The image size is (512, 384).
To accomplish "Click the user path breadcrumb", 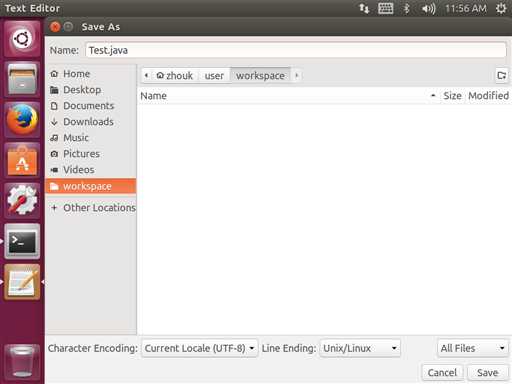I will coord(214,76).
